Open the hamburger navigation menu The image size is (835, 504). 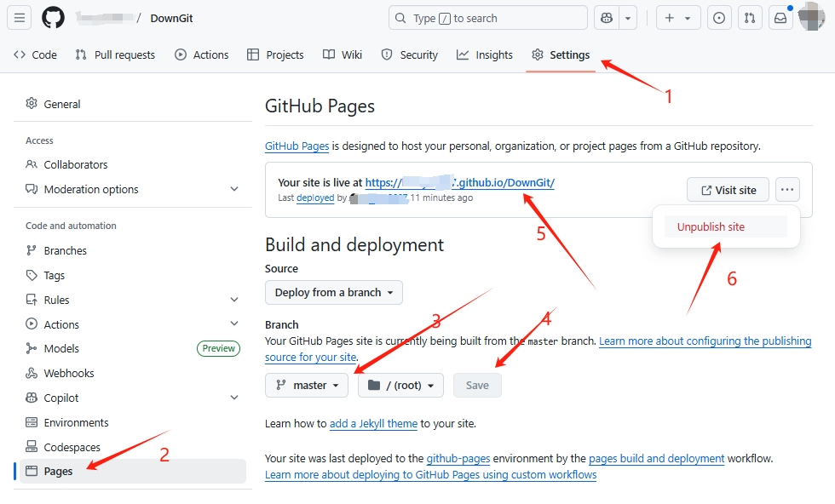19,18
